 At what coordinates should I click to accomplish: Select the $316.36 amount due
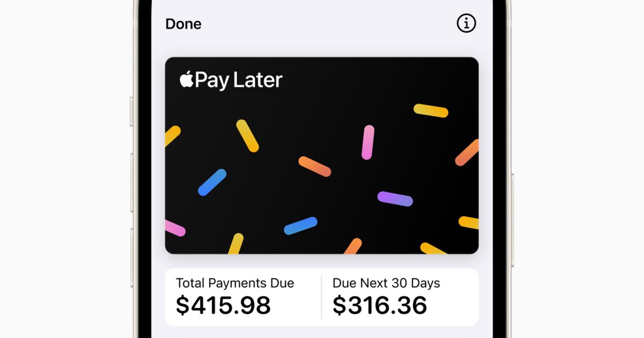coord(379,305)
